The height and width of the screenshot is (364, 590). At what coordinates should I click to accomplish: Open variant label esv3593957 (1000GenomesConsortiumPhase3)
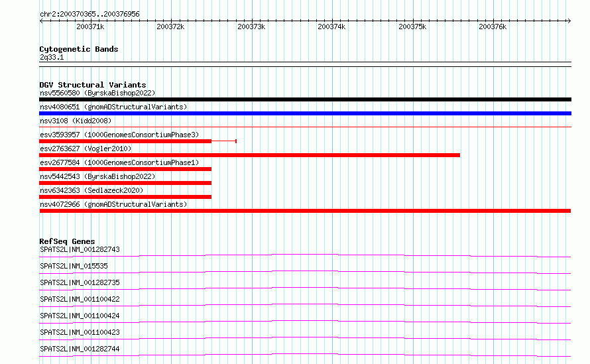pos(119,135)
